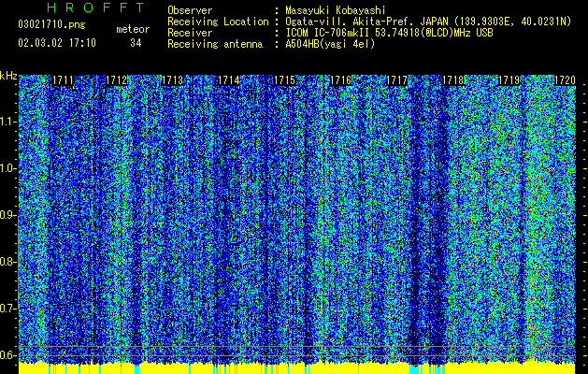
Task: Click the 1716 time marker
Action: click(341, 80)
